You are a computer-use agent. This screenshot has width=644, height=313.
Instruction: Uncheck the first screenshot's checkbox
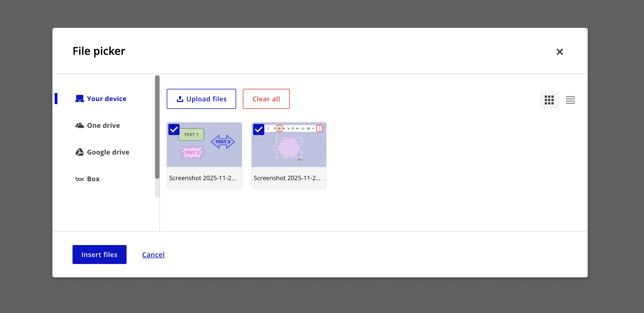[174, 129]
